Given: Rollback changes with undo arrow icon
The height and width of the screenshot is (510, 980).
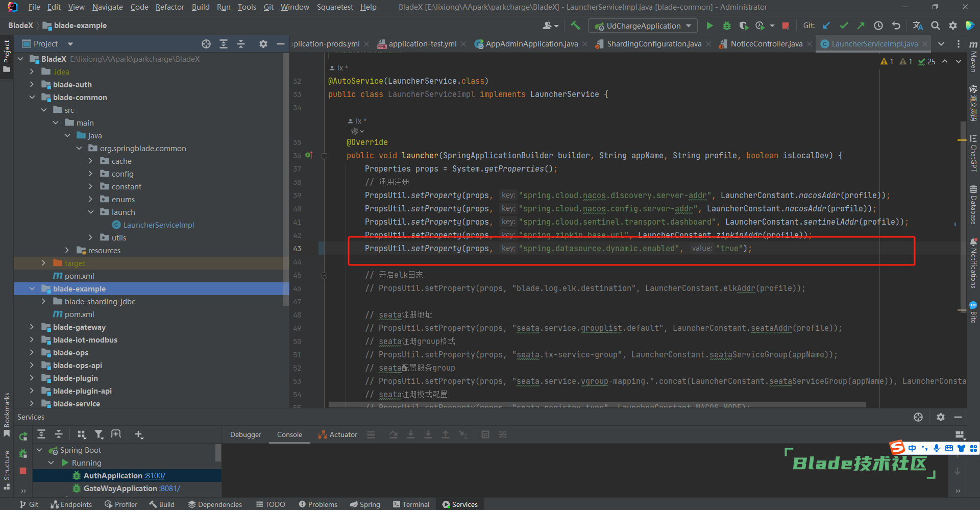Looking at the screenshot, I should coord(896,26).
